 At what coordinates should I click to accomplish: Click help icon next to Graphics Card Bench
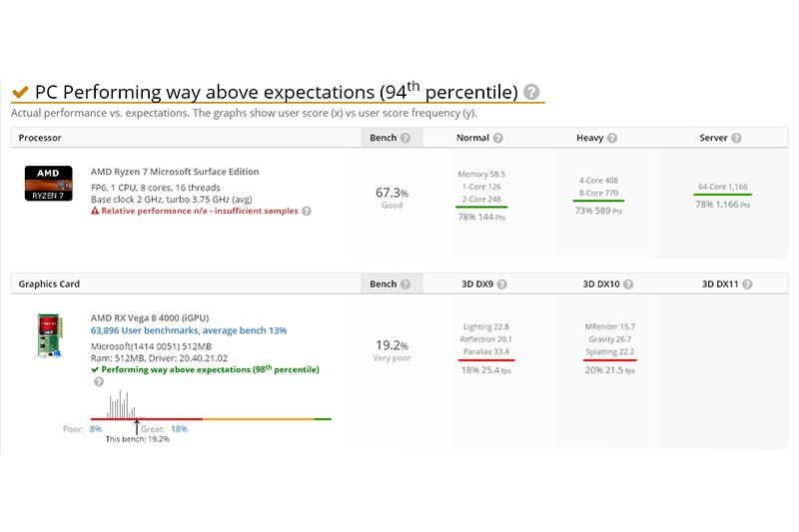(405, 284)
